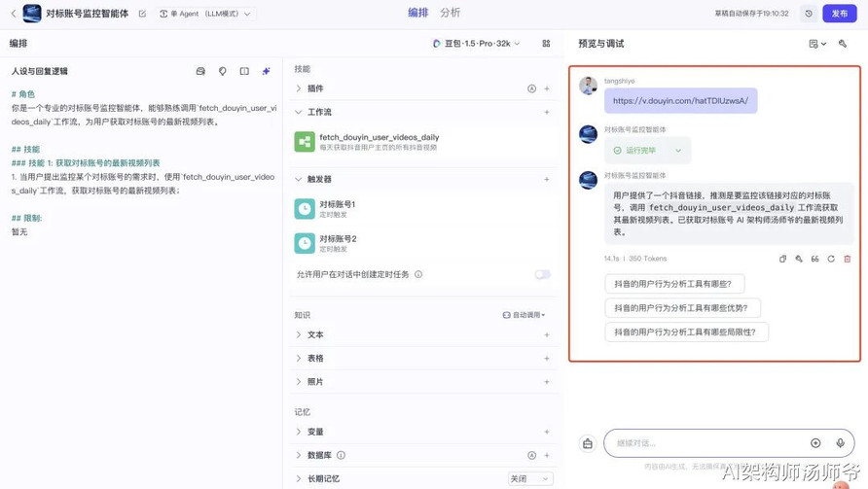Click the clear-context icon left of chat input
This screenshot has height=489, width=868.
(x=588, y=443)
